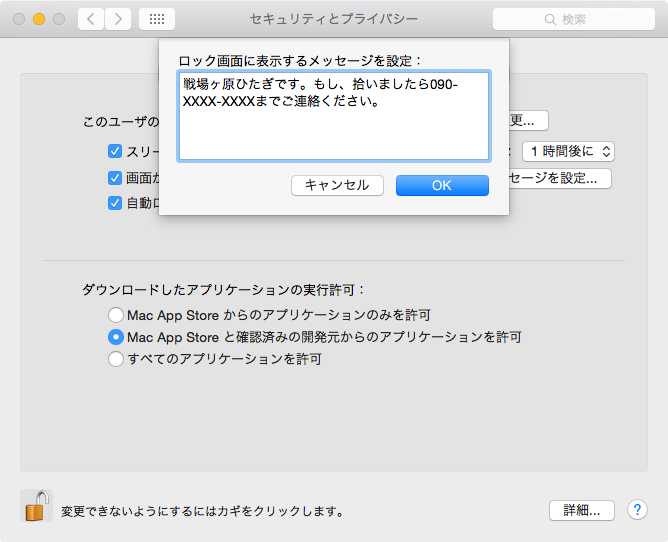Open help with the question mark button
Viewport: 668px width, 542px height.
click(x=637, y=510)
